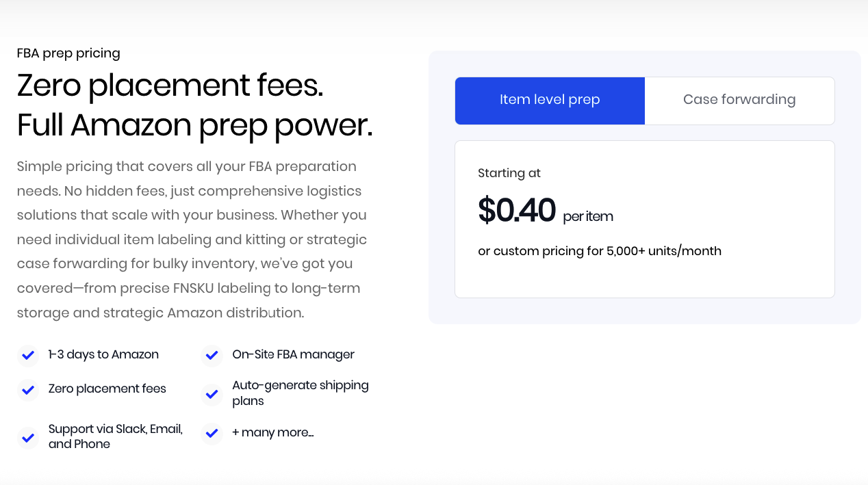868x485 pixels.
Task: Click checkmark icon beside + many more
Action: coord(212,433)
